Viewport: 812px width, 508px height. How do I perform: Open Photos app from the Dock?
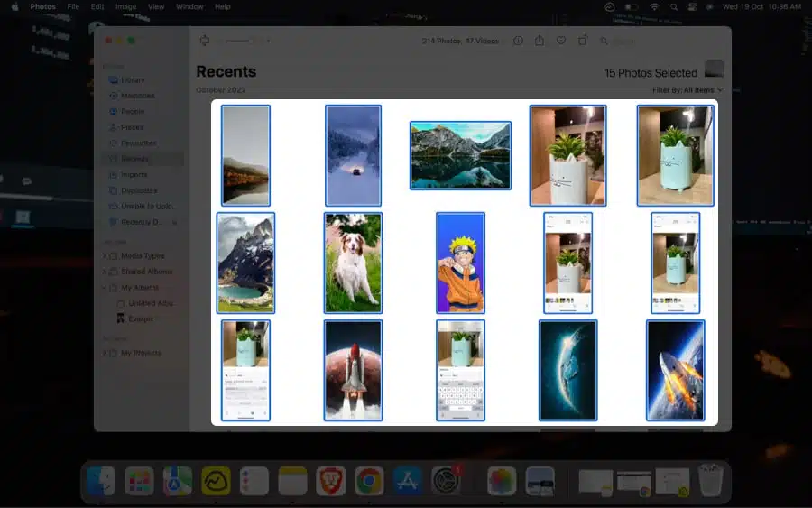pyautogui.click(x=502, y=481)
